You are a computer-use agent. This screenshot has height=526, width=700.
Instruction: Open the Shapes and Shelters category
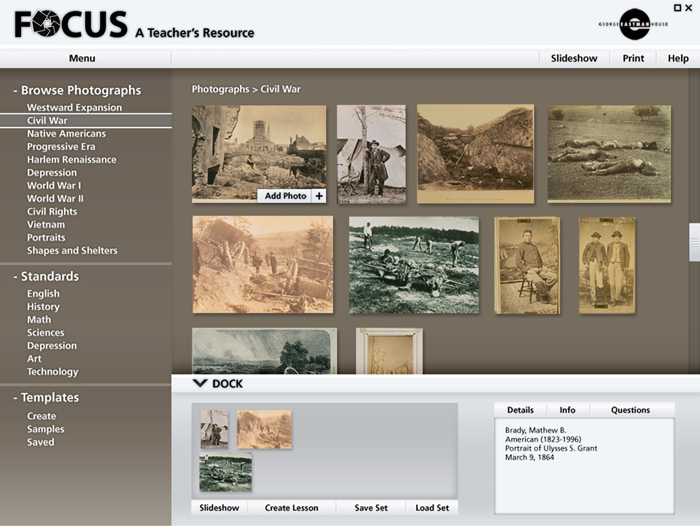tap(72, 250)
